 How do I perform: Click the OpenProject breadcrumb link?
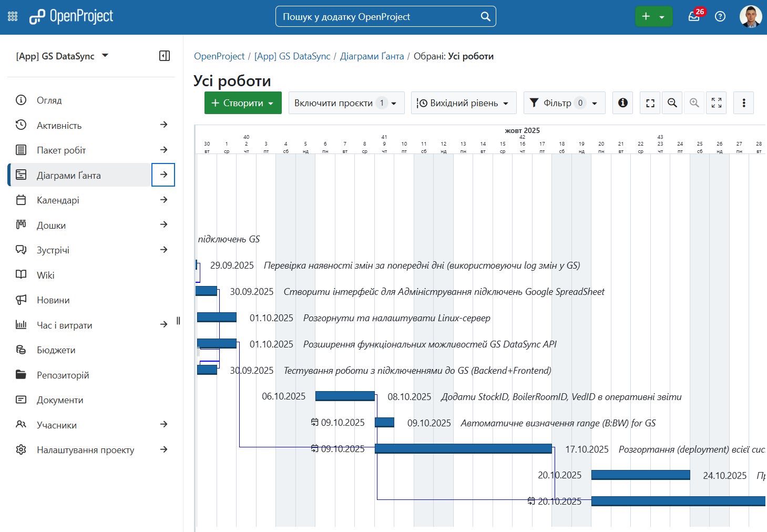[219, 56]
